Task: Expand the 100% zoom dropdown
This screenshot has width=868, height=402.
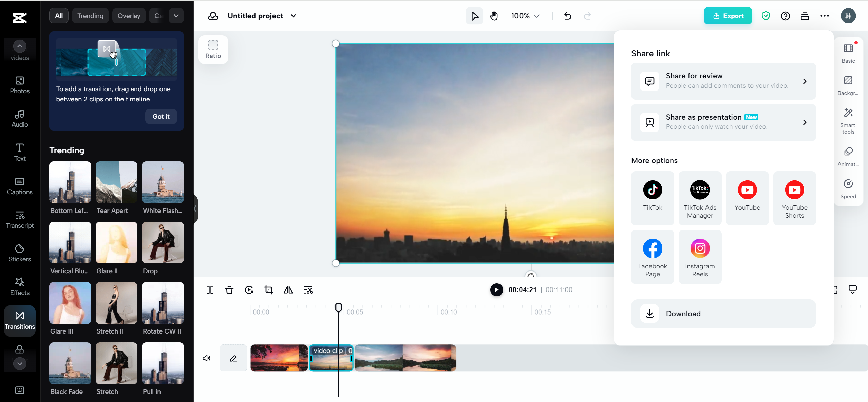Action: [525, 16]
